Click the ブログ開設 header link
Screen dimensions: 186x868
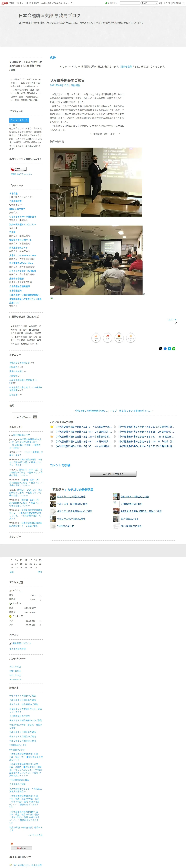tap(177, 3)
